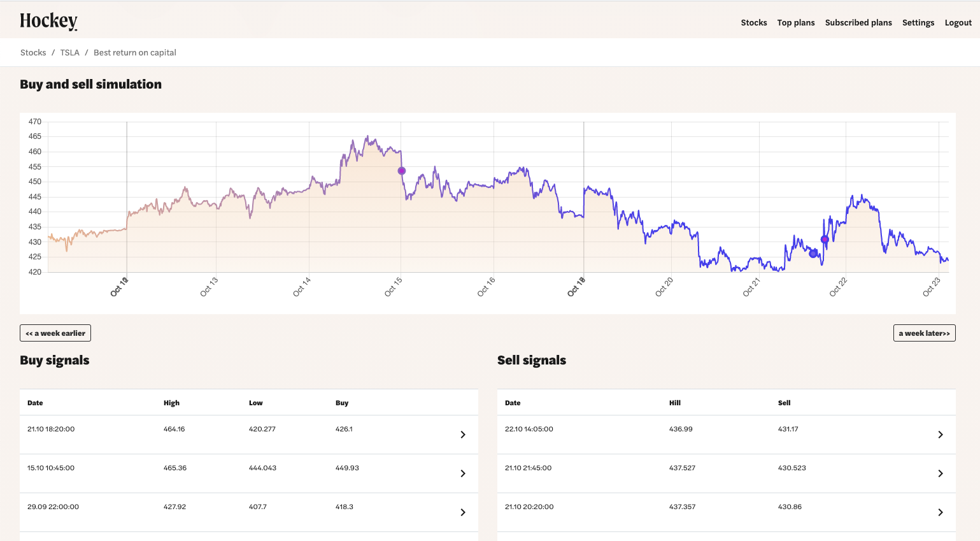Open details arrow for 15.10 10:45 buy signal
980x541 pixels.
point(463,473)
